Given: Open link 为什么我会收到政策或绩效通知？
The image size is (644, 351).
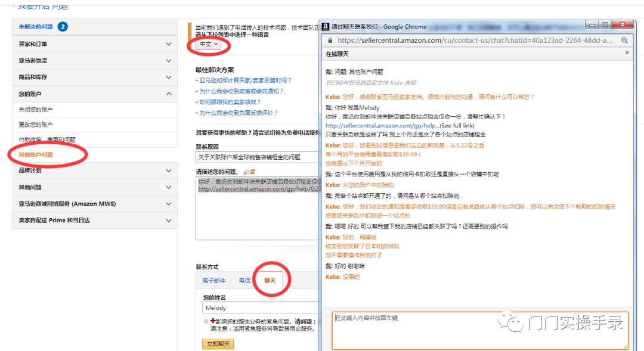Looking at the screenshot, I should 241,91.
